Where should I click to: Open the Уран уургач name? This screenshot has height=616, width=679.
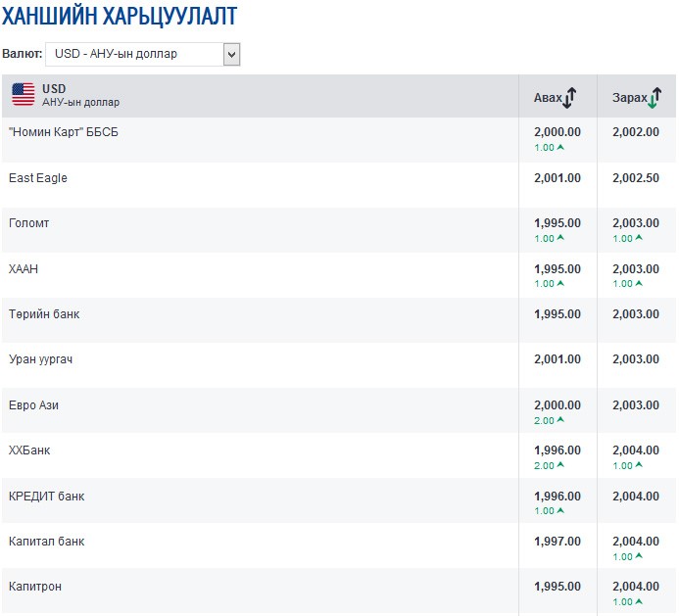41,359
